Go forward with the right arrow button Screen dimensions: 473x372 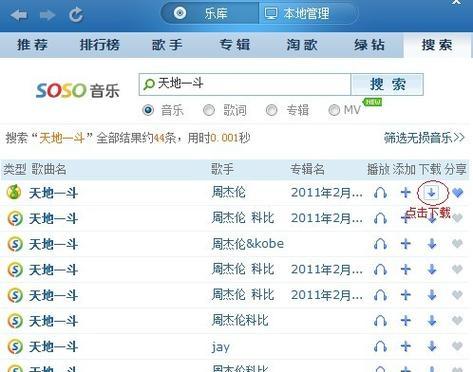47,15
